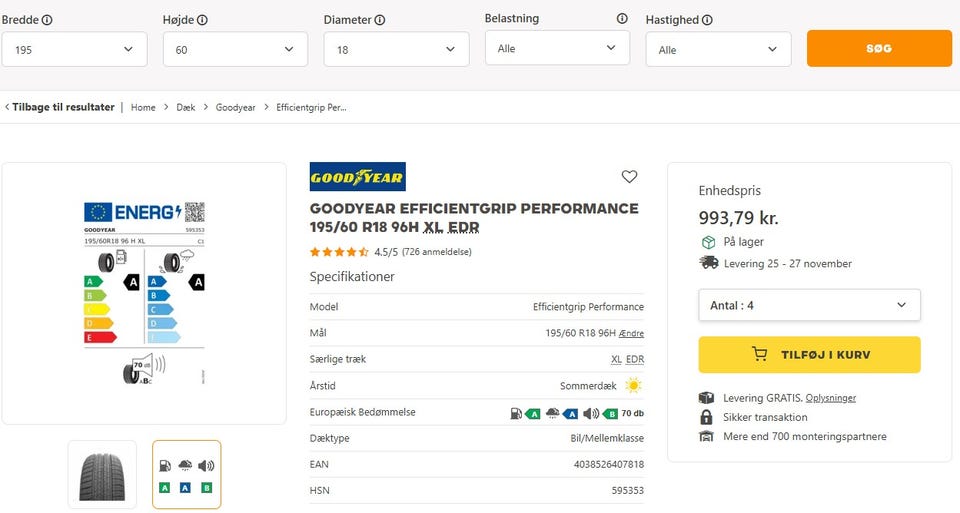The image size is (960, 513).
Task: Open the Højde 60 dropdown
Action: pos(235,50)
